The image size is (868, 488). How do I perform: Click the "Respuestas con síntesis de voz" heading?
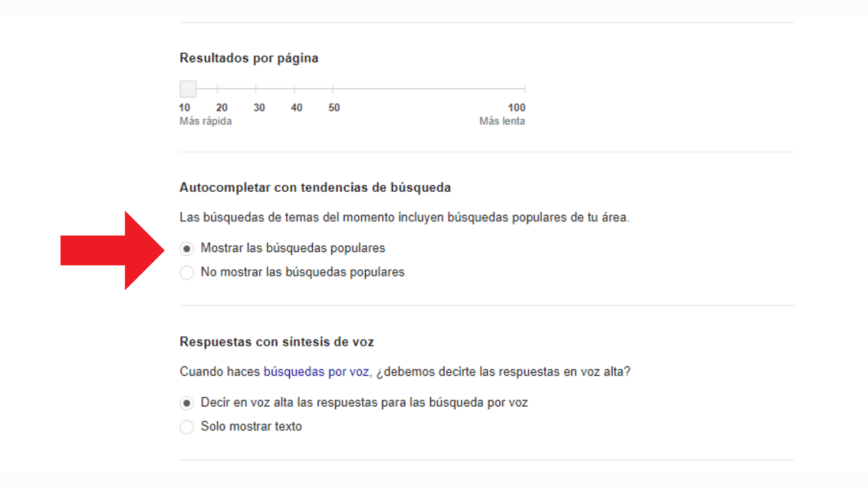276,342
